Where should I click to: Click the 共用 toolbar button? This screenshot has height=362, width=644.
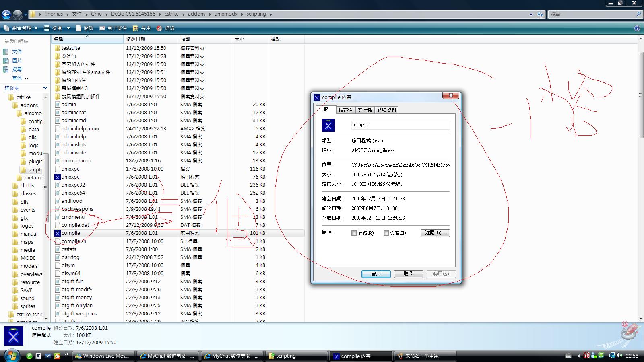pos(142,28)
